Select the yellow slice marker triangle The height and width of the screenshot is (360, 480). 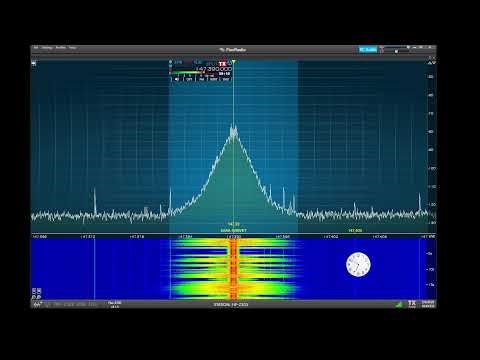[234, 62]
